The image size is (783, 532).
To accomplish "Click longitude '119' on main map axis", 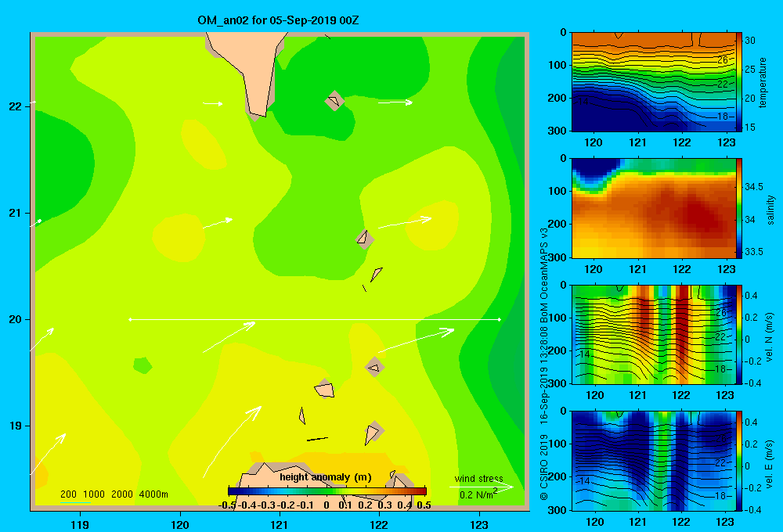I will pos(80,524).
